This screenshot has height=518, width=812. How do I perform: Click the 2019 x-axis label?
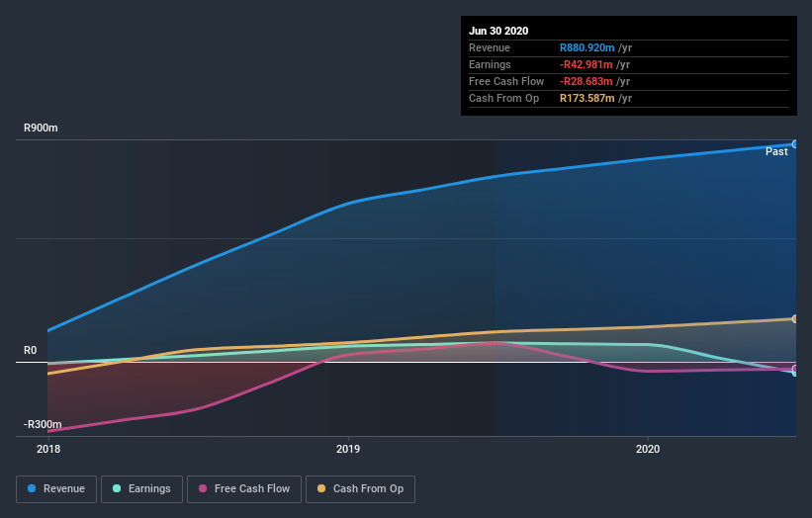coord(348,449)
